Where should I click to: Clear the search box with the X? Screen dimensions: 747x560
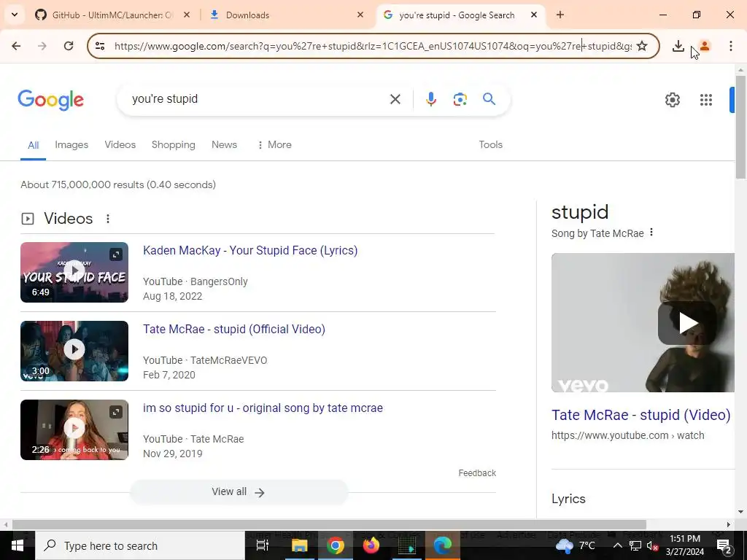point(395,99)
